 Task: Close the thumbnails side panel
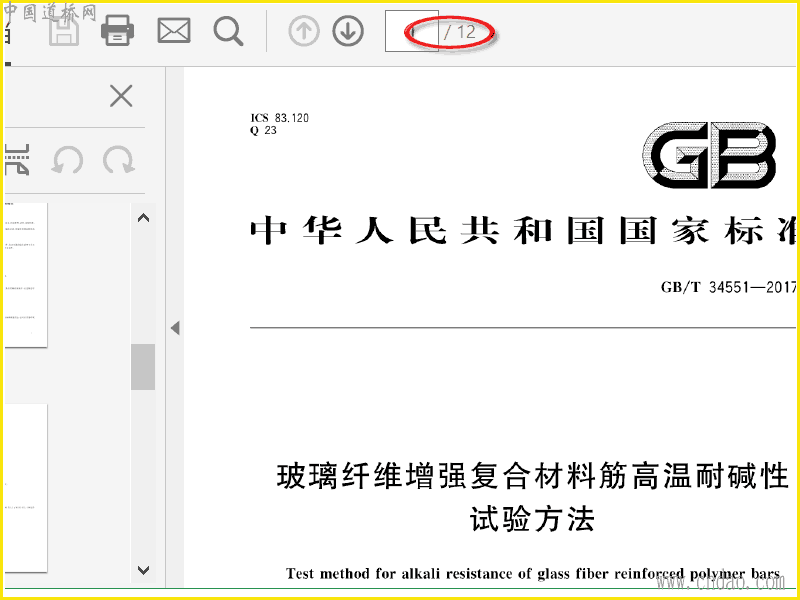(x=121, y=96)
